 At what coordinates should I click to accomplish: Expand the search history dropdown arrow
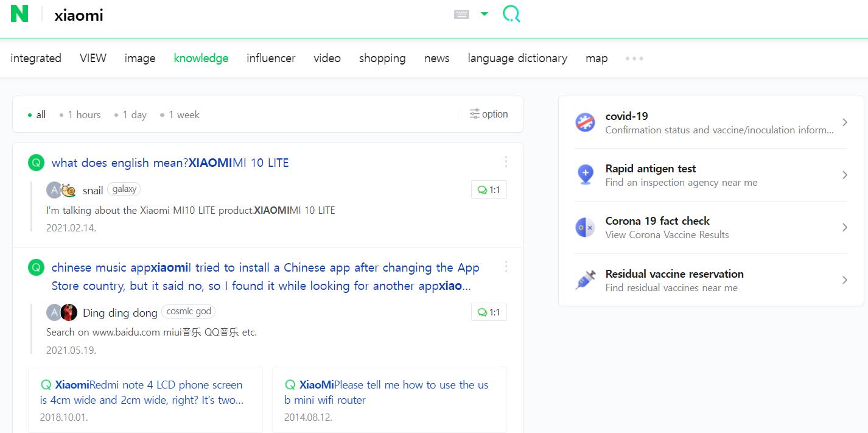click(x=485, y=14)
